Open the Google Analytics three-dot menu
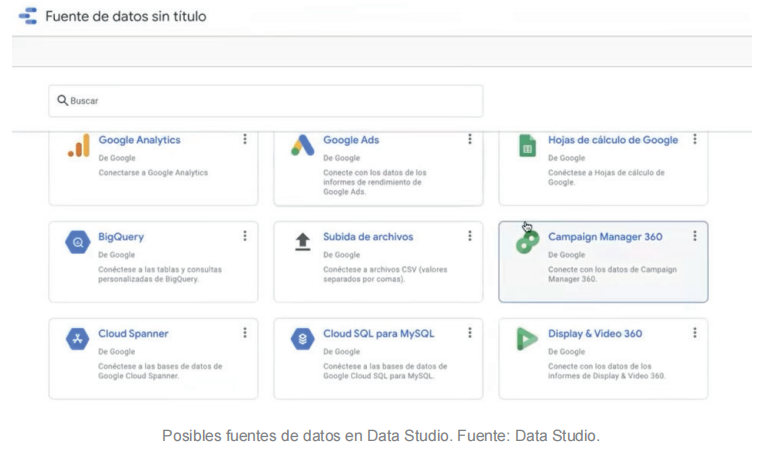 (x=245, y=139)
